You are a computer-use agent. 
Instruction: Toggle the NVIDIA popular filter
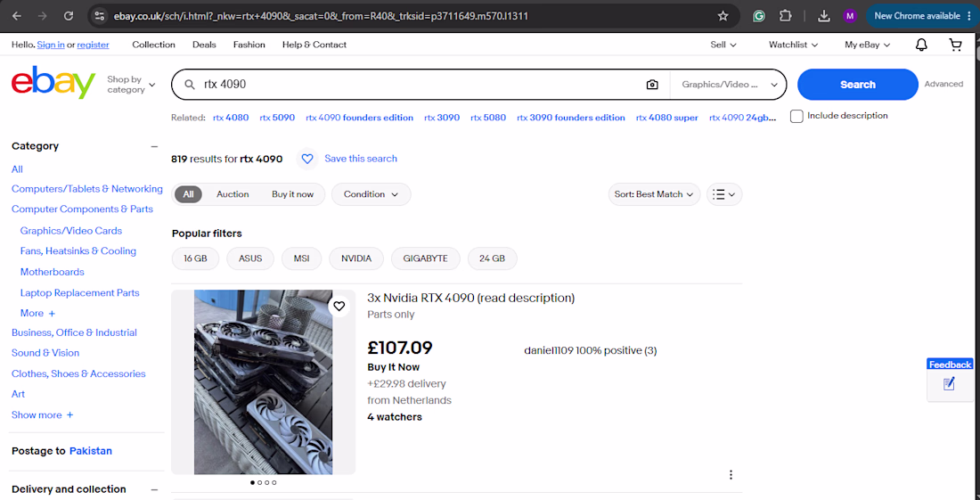tap(356, 258)
